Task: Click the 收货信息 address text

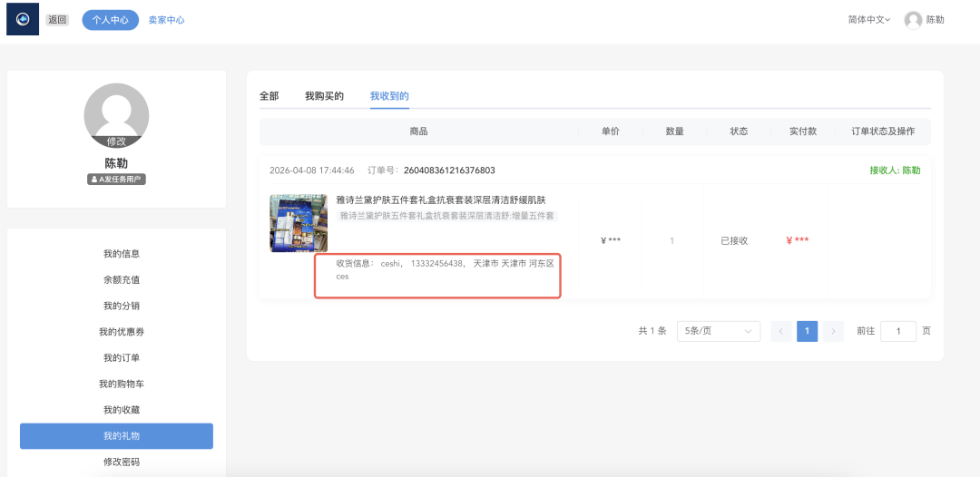Action: [x=445, y=269]
